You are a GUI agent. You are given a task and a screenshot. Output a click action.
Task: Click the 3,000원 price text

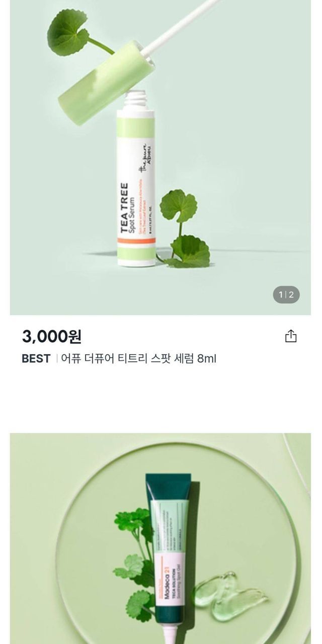click(52, 336)
